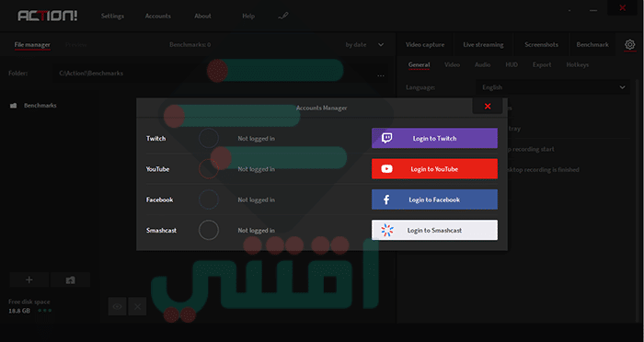Click the open folder icon button
The height and width of the screenshot is (342, 644).
coord(70,279)
